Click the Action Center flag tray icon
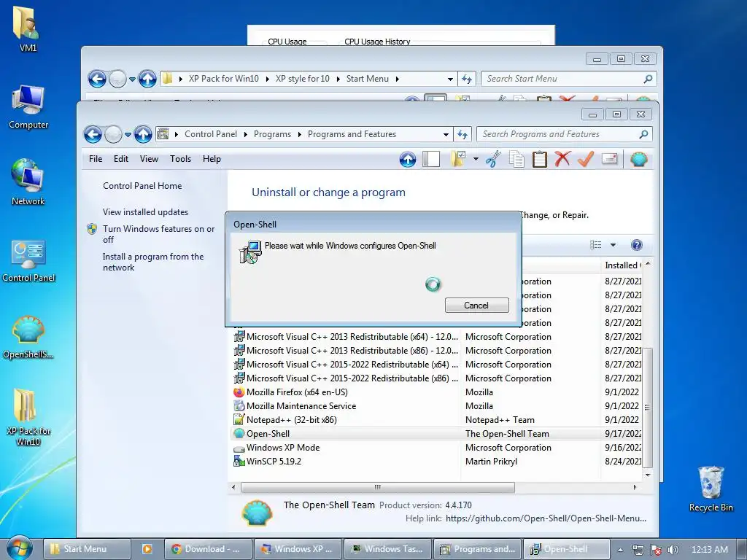 (656, 550)
